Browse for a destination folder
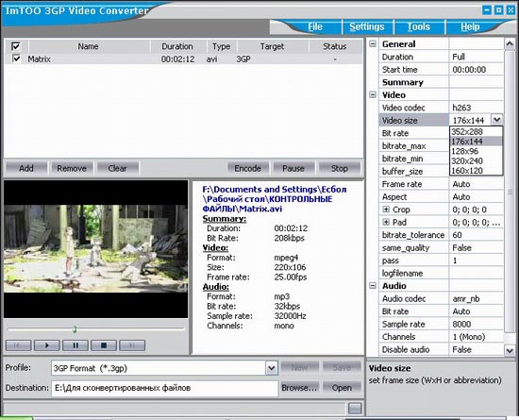The image size is (519, 420). click(x=299, y=388)
